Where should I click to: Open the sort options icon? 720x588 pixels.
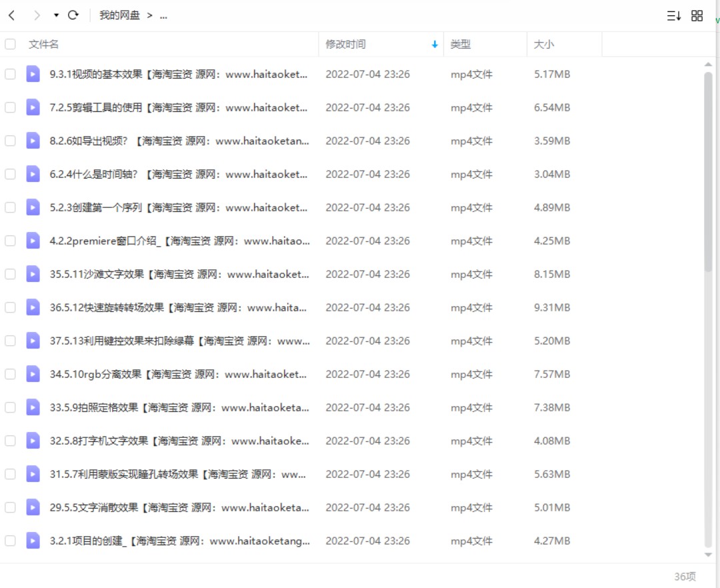(673, 15)
